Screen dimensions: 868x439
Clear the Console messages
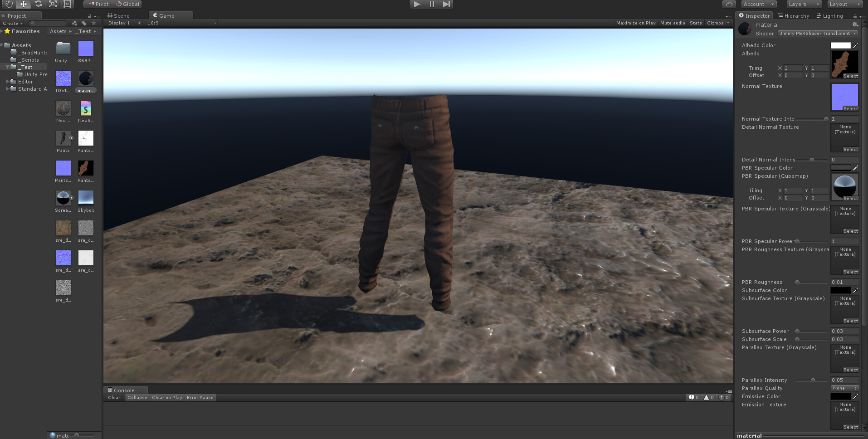click(x=114, y=397)
